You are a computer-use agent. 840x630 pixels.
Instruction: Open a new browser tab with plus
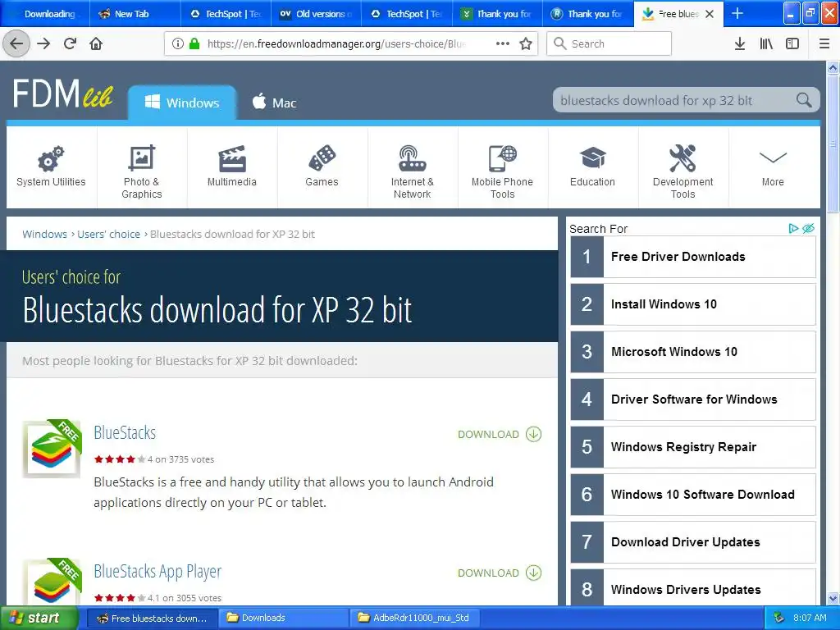point(737,13)
